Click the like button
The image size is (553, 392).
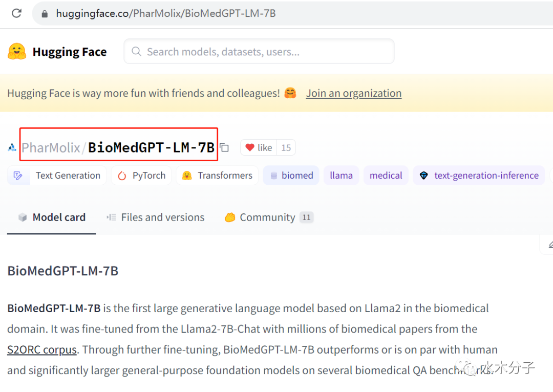259,147
